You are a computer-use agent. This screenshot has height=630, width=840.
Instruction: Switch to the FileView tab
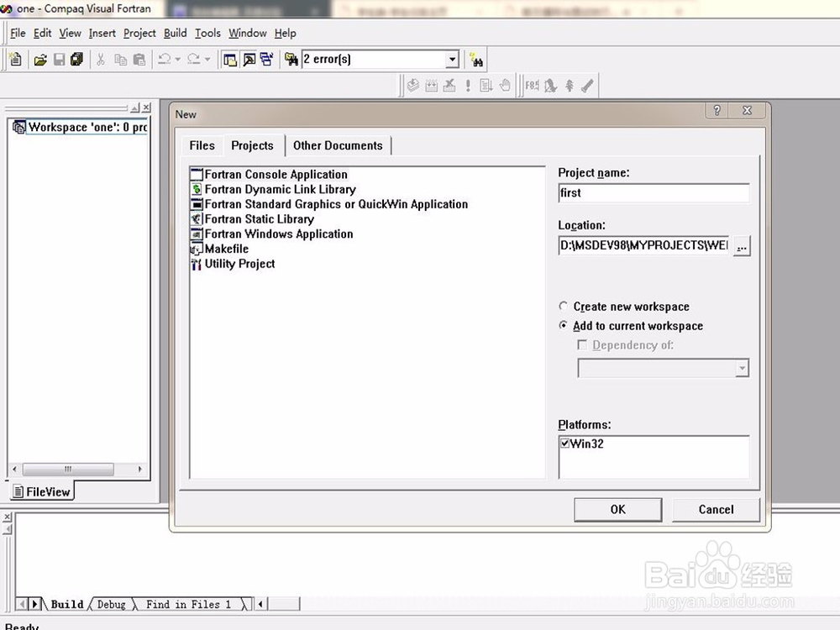click(42, 491)
